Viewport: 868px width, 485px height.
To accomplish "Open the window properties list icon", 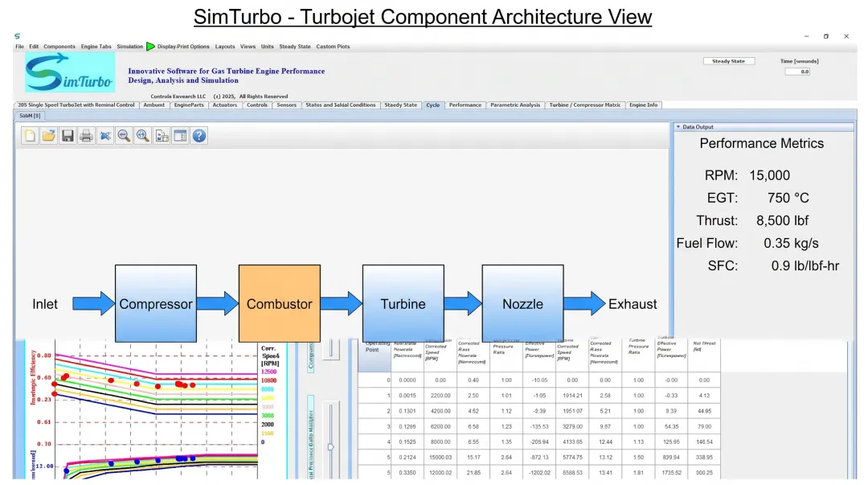I will (x=181, y=136).
